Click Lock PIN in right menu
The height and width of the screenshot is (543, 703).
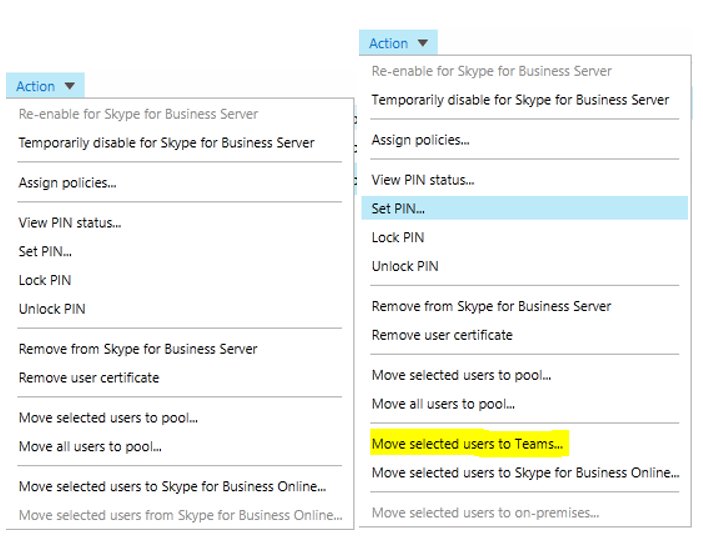tap(398, 237)
